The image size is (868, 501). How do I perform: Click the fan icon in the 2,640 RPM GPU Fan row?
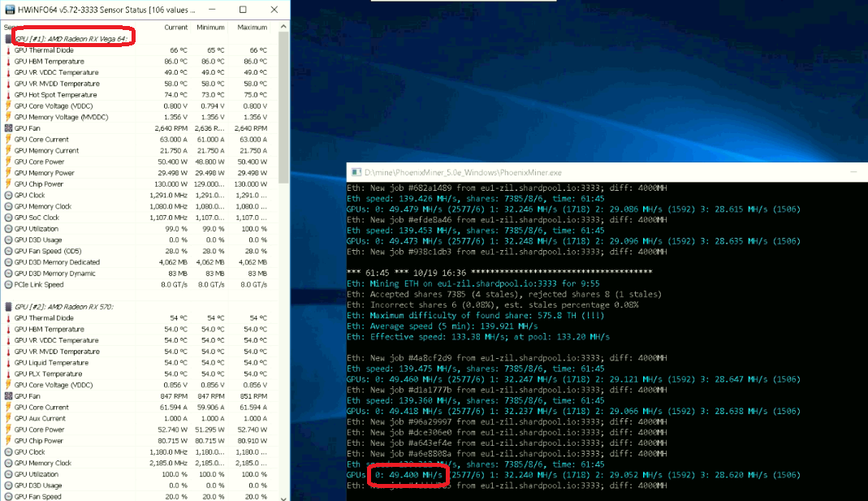click(x=8, y=127)
